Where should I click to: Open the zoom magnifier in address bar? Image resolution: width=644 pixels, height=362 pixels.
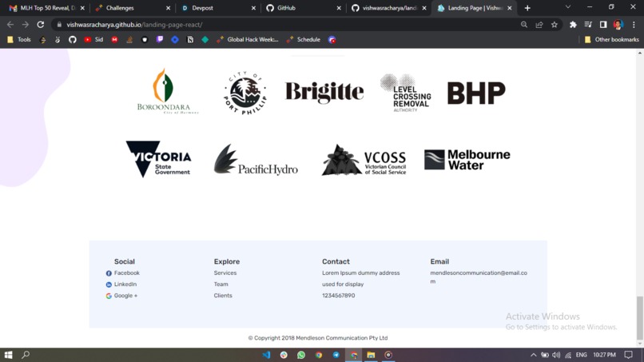tap(524, 25)
